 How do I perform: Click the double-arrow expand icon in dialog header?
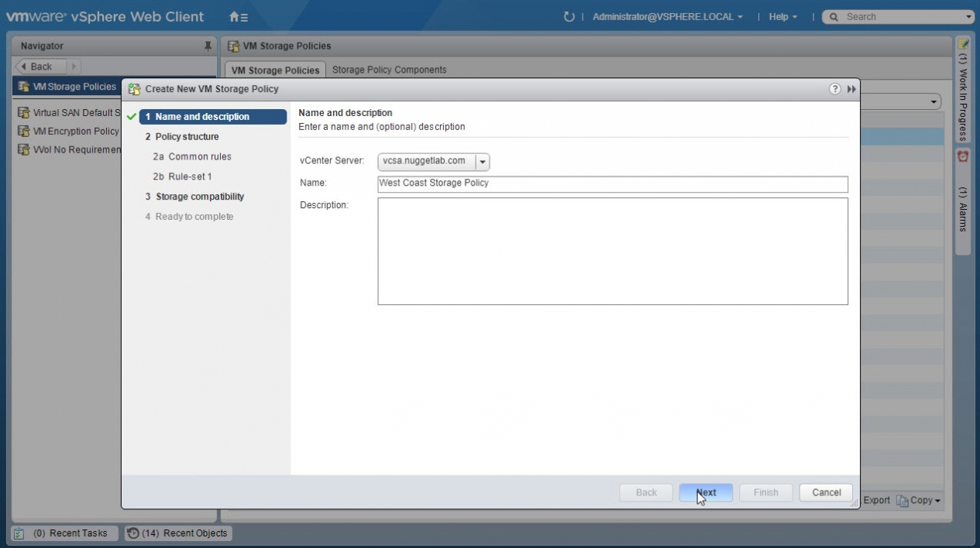tap(851, 89)
